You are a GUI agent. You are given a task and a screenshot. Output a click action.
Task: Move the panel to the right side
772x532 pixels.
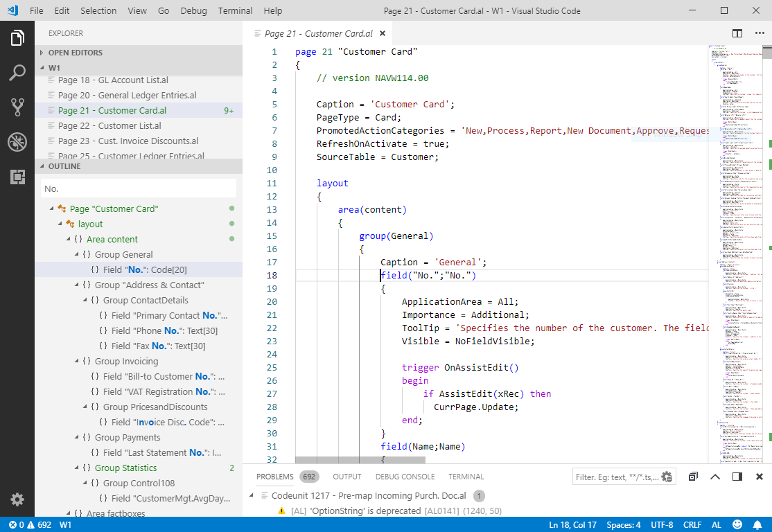737,477
